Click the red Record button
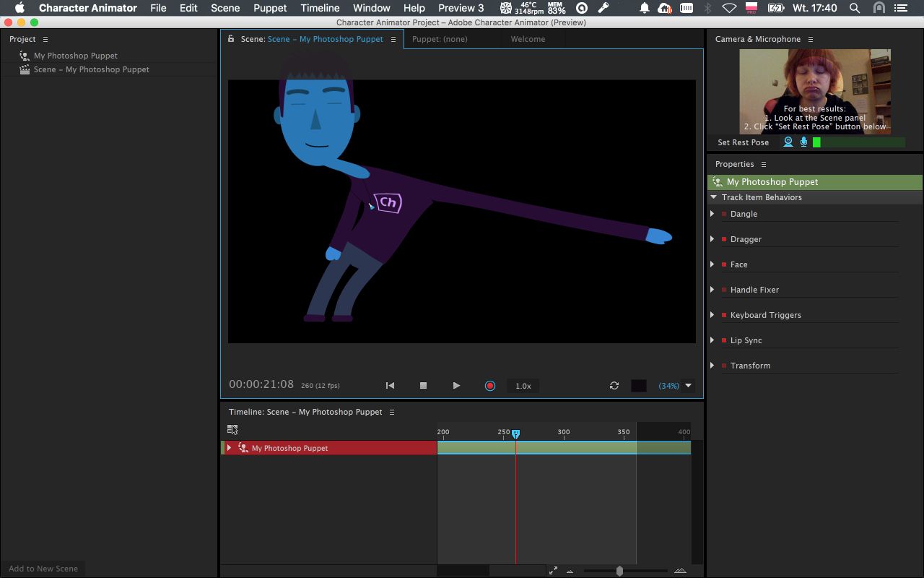This screenshot has height=578, width=924. [490, 386]
